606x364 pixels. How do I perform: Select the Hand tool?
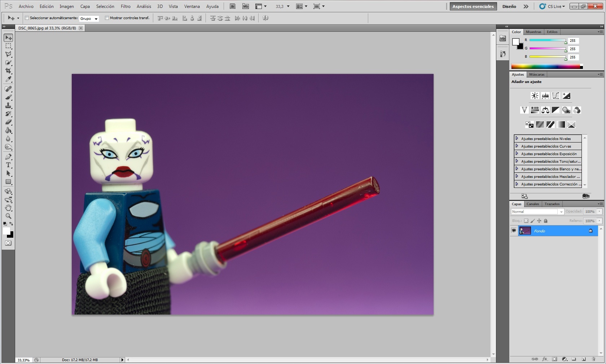point(8,208)
